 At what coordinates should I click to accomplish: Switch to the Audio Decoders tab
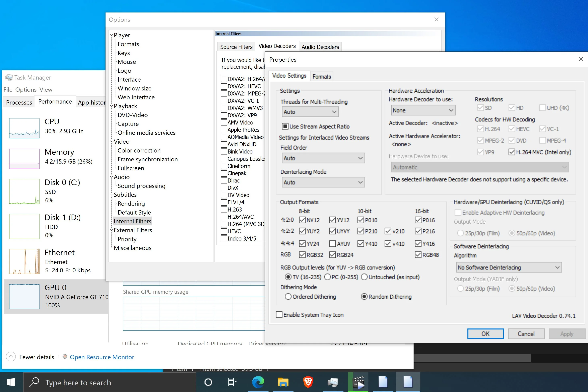click(x=320, y=47)
